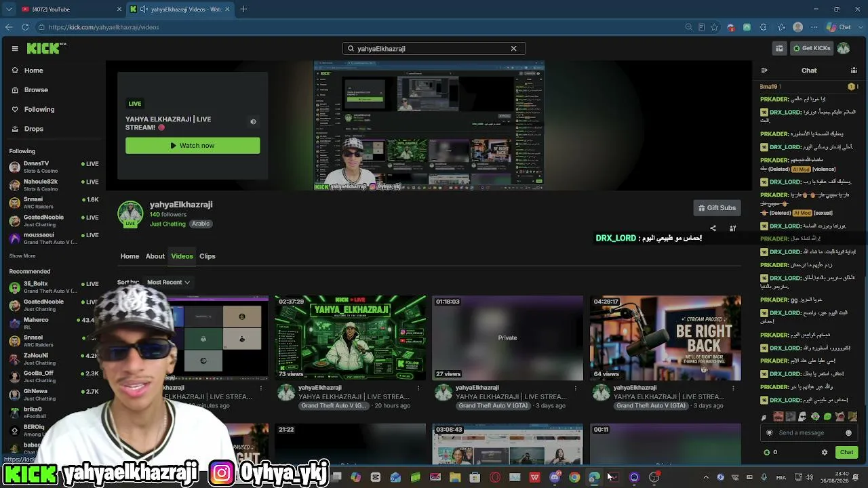Viewport: 868px width, 488px height.
Task: Bookmark this page with star icon
Action: (x=714, y=27)
